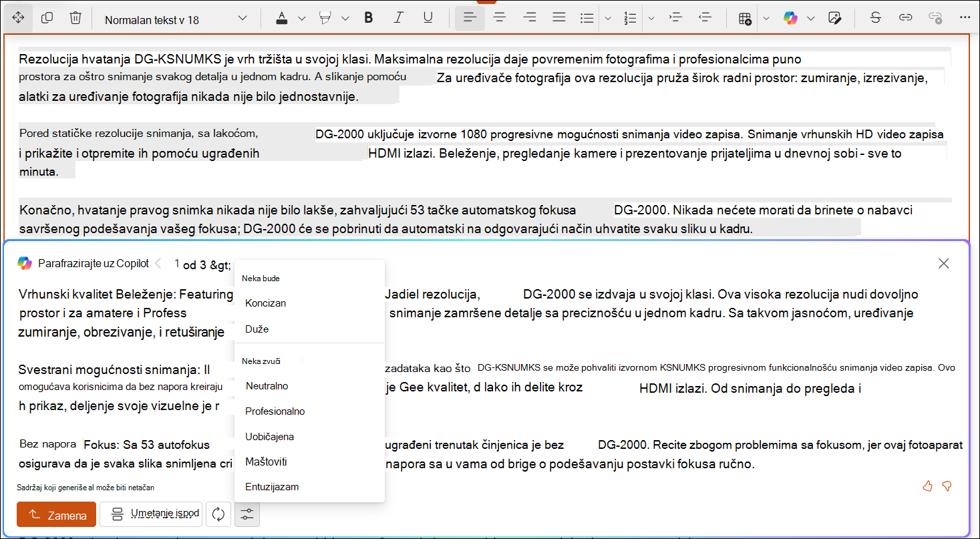980x539 pixels.
Task: Open the more options ellipsis menu
Action: click(964, 18)
